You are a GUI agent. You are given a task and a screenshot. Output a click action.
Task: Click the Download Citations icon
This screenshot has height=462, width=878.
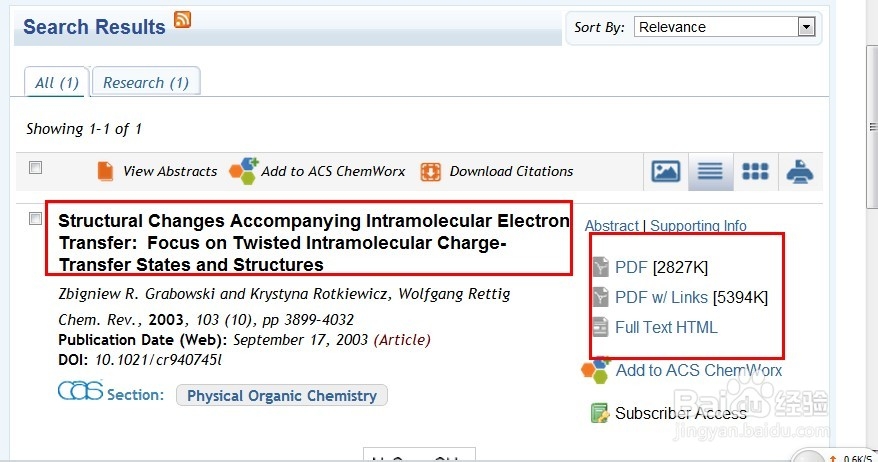[x=431, y=171]
